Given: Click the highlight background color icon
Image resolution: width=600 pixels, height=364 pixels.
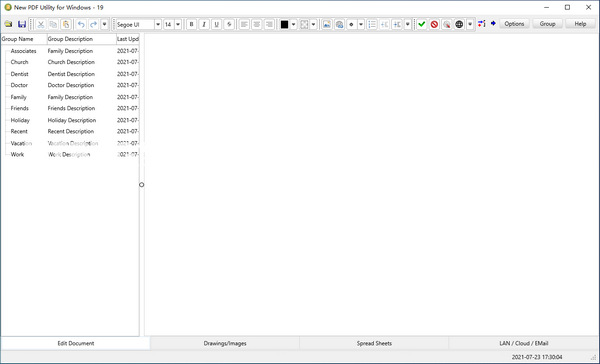Looking at the screenshot, I should [x=304, y=24].
